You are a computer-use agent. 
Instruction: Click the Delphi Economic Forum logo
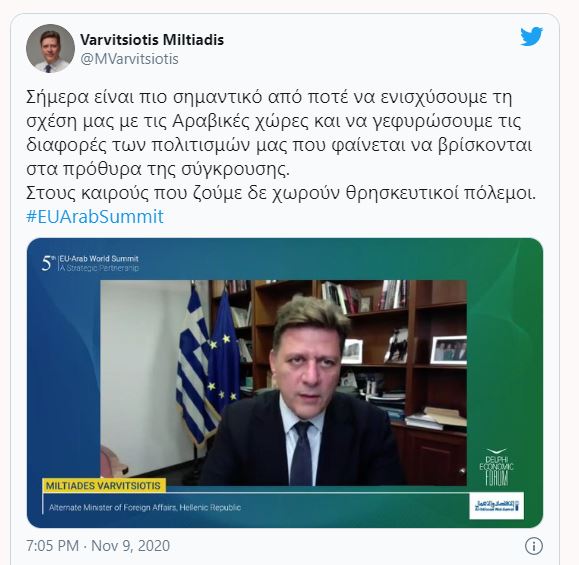[x=496, y=467]
